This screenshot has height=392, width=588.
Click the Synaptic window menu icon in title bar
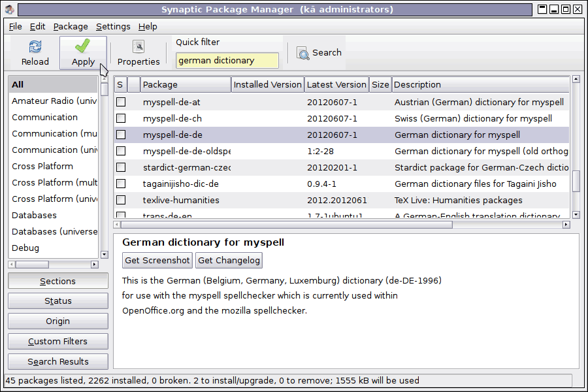pyautogui.click(x=10, y=9)
